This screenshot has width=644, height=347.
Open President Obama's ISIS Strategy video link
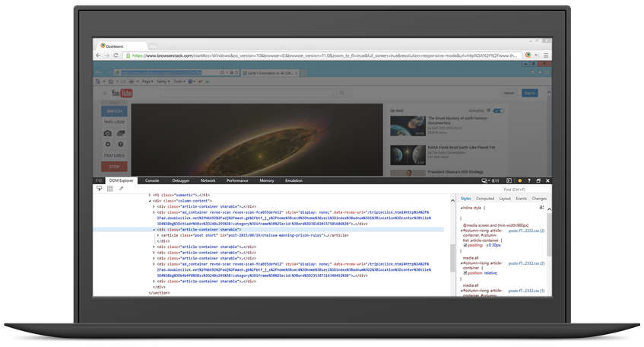tap(455, 172)
